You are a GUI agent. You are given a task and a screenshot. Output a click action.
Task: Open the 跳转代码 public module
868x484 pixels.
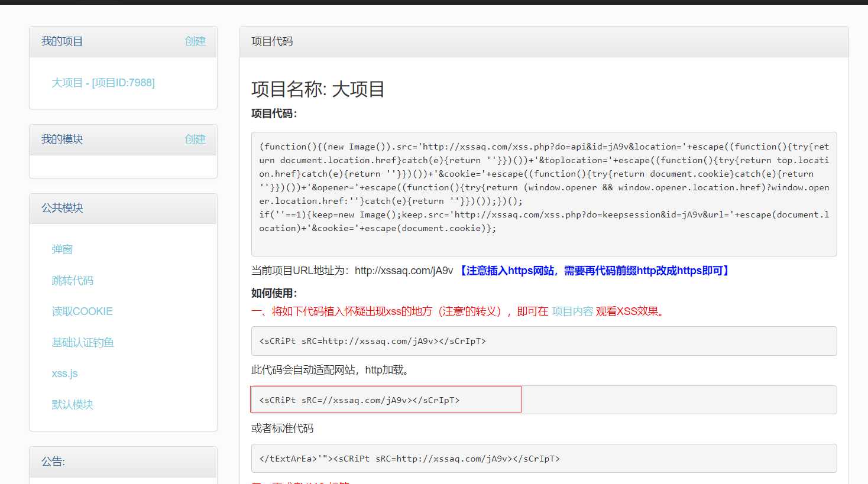click(x=72, y=281)
